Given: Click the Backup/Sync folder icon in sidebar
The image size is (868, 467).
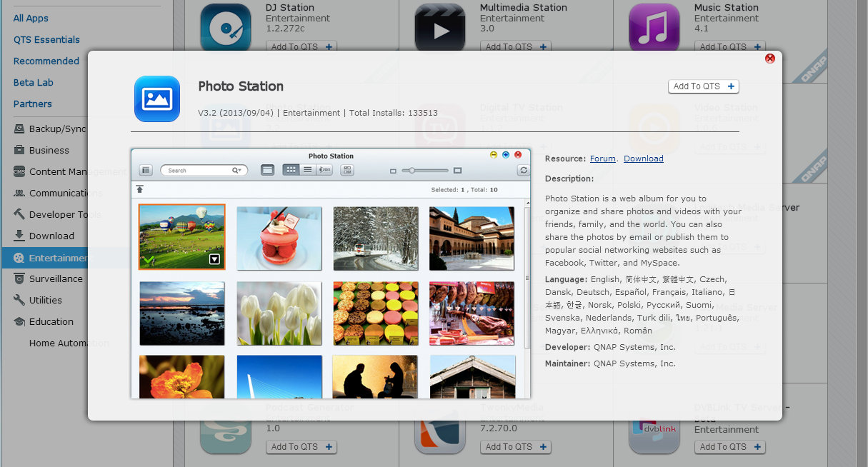Looking at the screenshot, I should [19, 129].
